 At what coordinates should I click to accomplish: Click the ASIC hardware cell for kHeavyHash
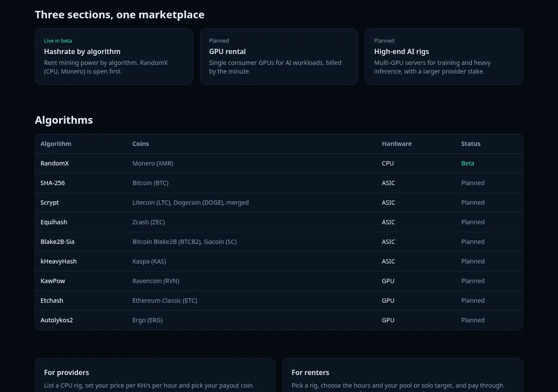[x=388, y=261]
